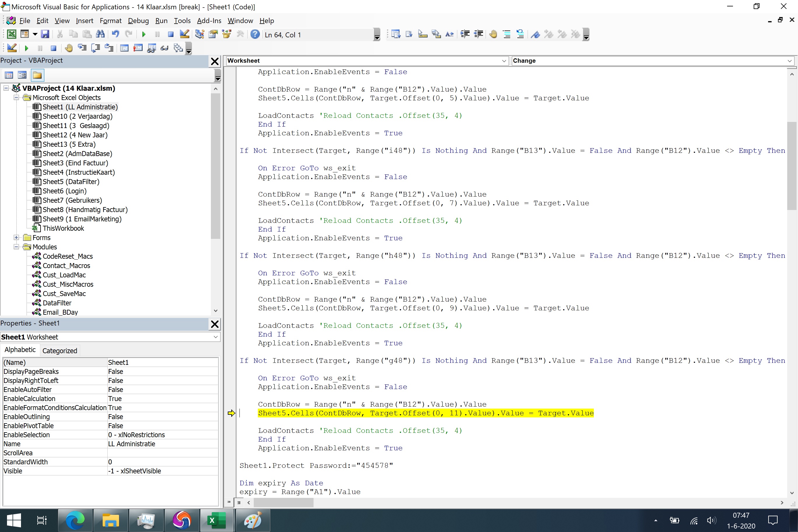Image resolution: width=798 pixels, height=532 pixels.
Task: Click the View Microsoft Excel icon
Action: pyautogui.click(x=12, y=34)
